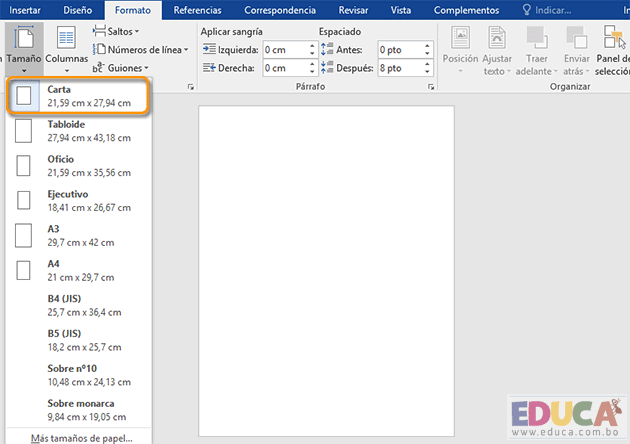
Task: Switch to the Revisar tab
Action: click(353, 10)
